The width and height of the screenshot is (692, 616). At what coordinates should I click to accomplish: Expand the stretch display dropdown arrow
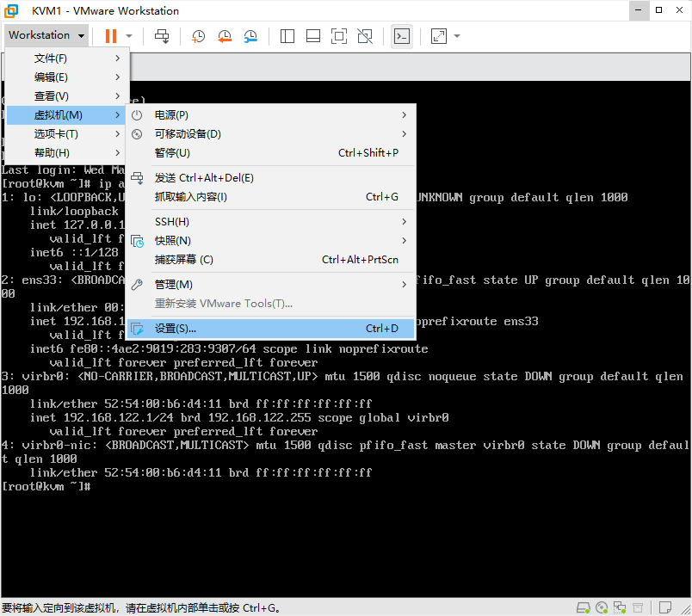[457, 36]
